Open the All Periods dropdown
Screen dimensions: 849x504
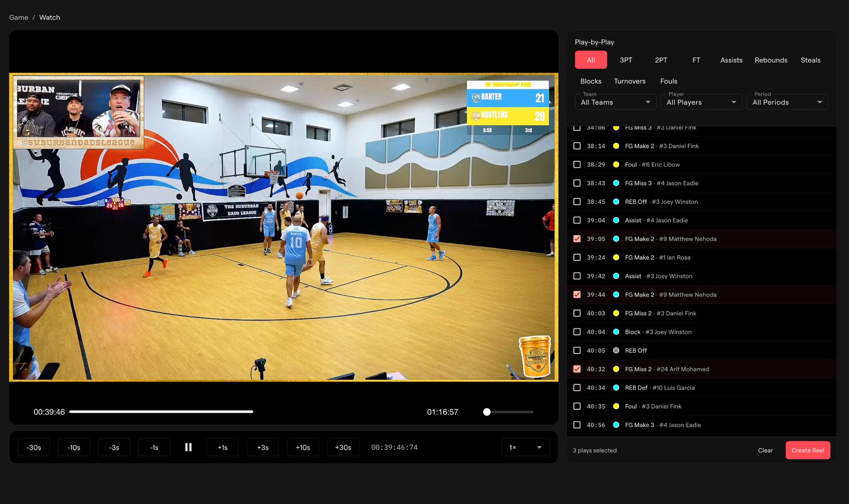[787, 102]
